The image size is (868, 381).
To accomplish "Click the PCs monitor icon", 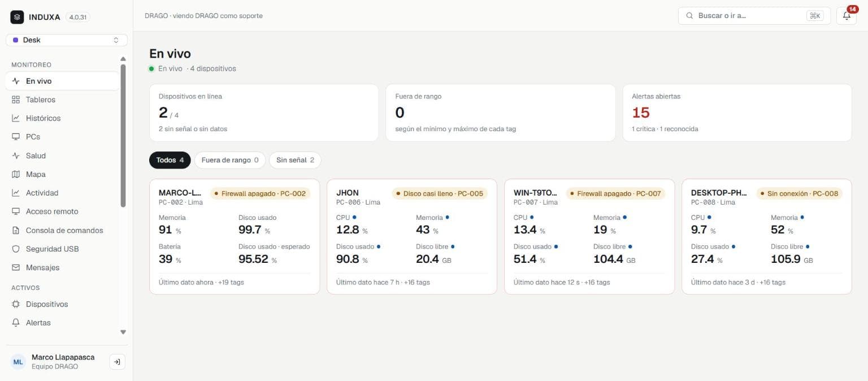I will pos(16,137).
